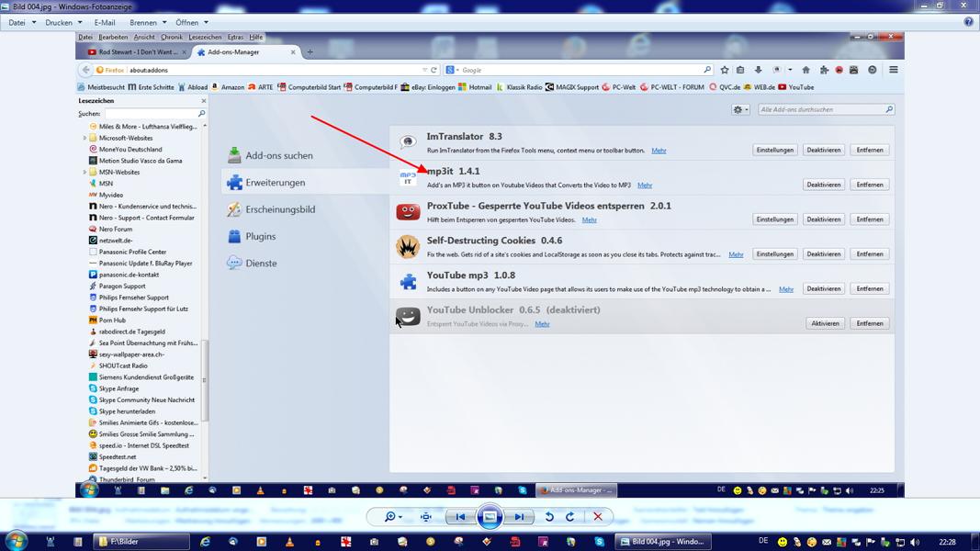Click the E-Mail menu item
Image resolution: width=980 pixels, height=551 pixels.
click(x=105, y=22)
